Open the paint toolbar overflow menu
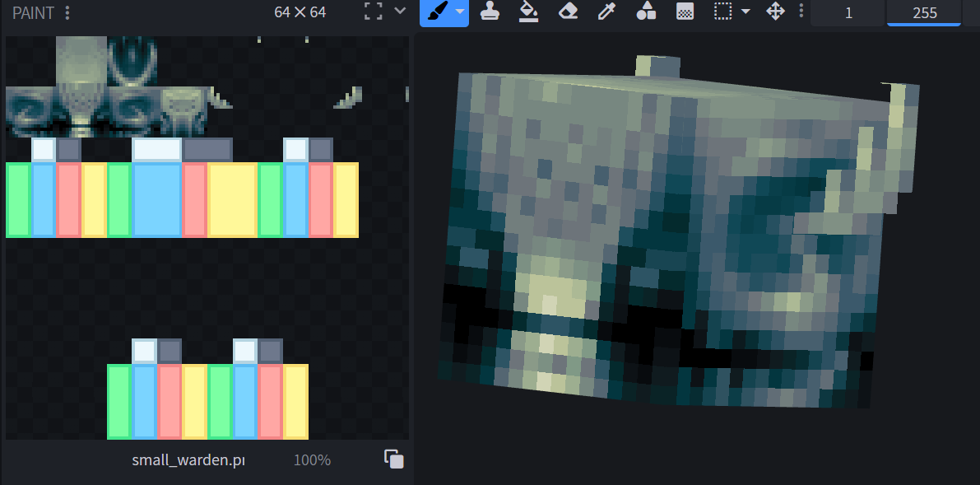Viewport: 980px width, 485px height. click(801, 12)
